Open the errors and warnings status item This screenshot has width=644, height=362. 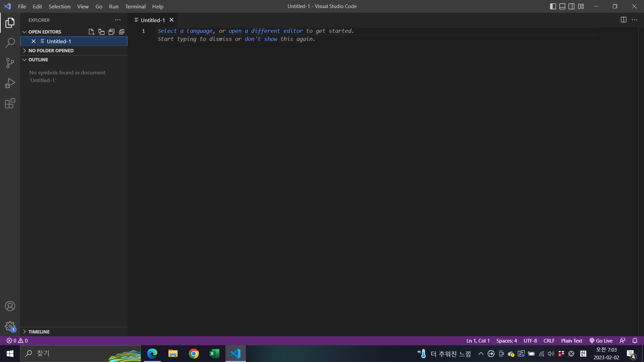coord(17,341)
